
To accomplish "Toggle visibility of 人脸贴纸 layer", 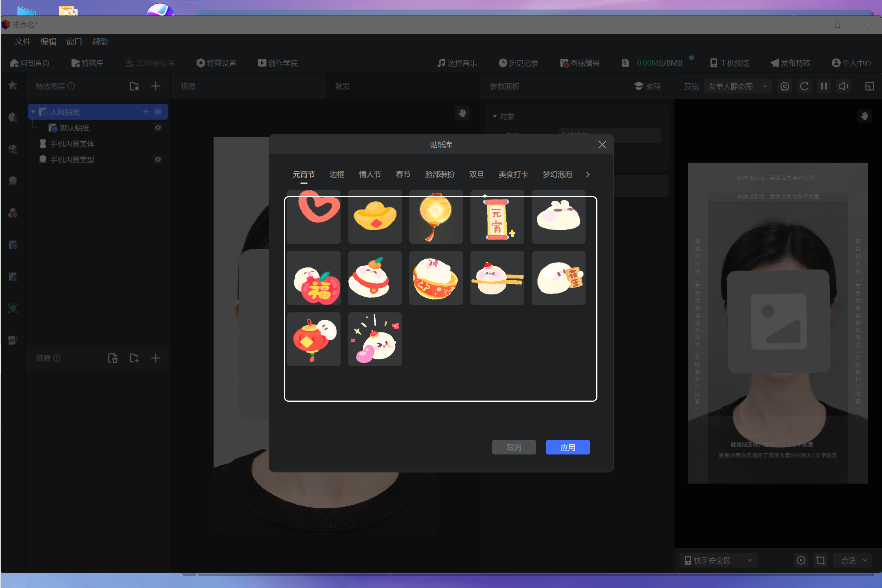I will [x=158, y=111].
